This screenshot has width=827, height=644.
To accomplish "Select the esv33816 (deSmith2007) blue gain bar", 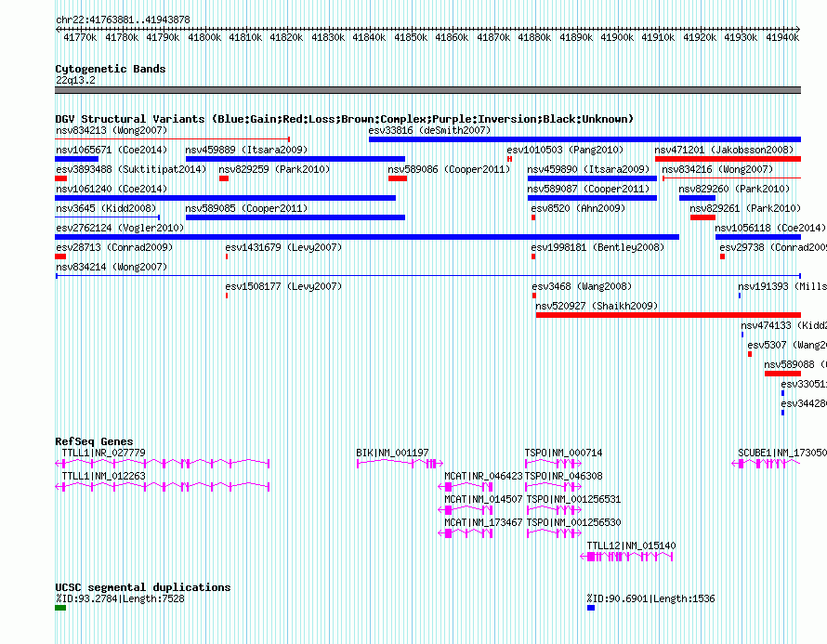I will [x=584, y=139].
